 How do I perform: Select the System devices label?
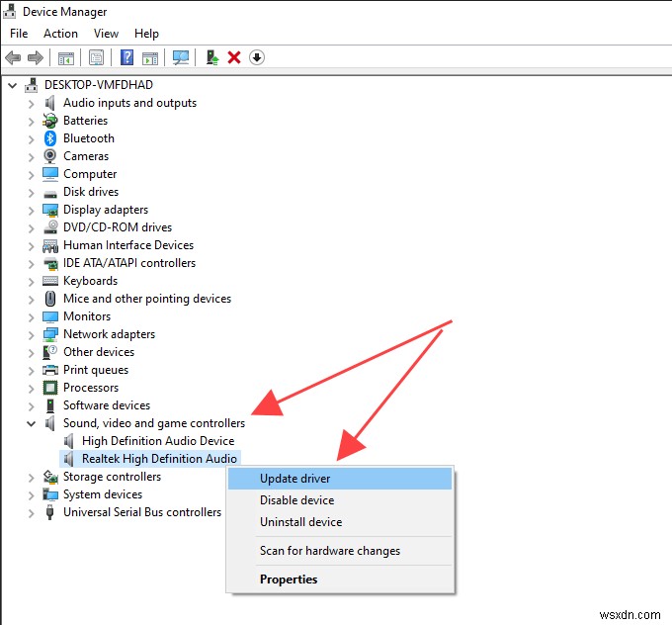(x=103, y=494)
